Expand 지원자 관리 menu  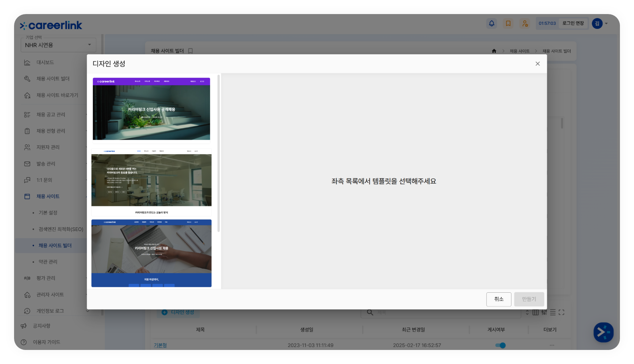(x=48, y=147)
